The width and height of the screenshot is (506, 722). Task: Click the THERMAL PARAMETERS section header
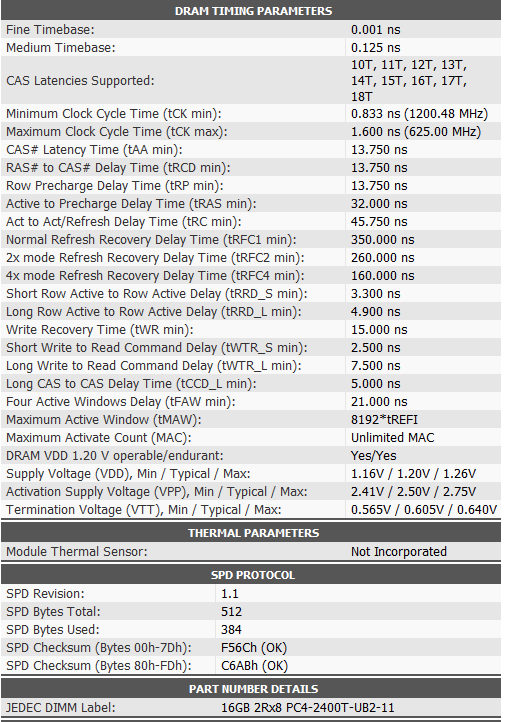[253, 533]
